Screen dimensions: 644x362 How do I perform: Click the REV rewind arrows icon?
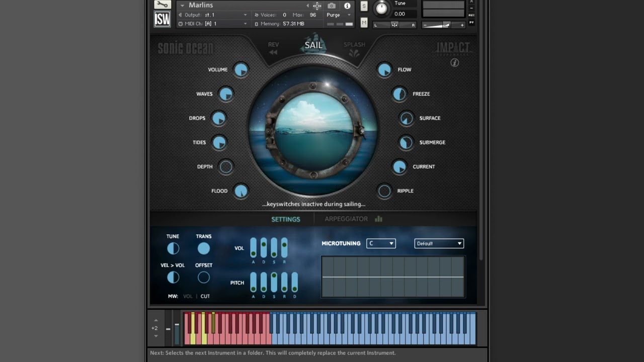(x=273, y=52)
